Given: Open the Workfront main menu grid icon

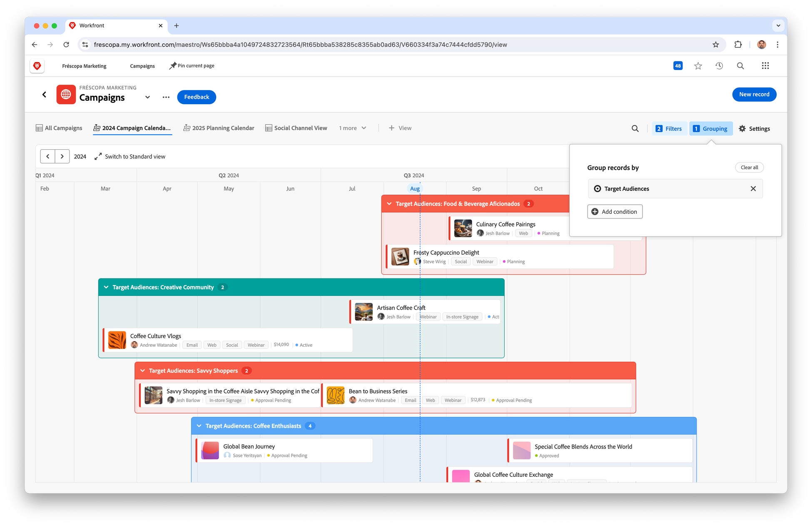Looking at the screenshot, I should 765,66.
